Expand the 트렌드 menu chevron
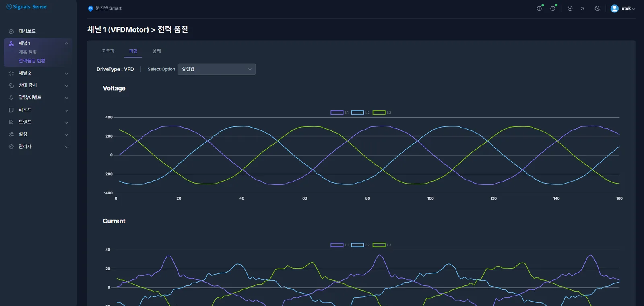The width and height of the screenshot is (644, 306). 67,122
